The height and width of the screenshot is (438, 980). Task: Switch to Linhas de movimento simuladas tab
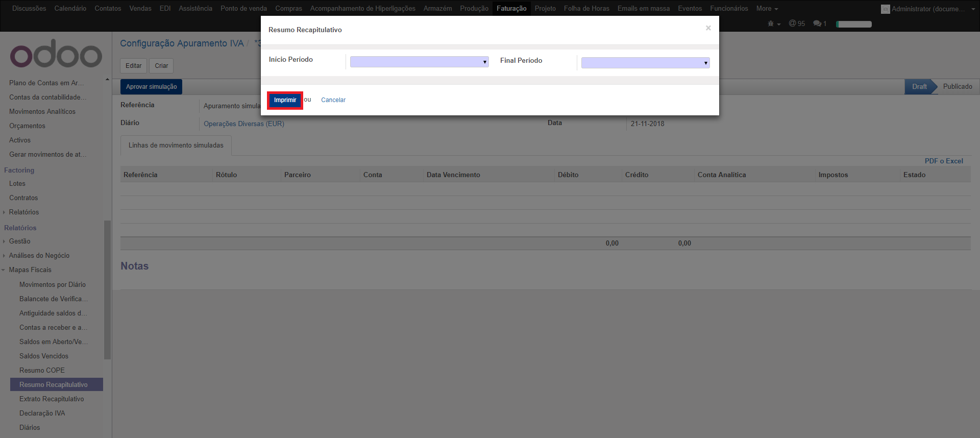[176, 145]
